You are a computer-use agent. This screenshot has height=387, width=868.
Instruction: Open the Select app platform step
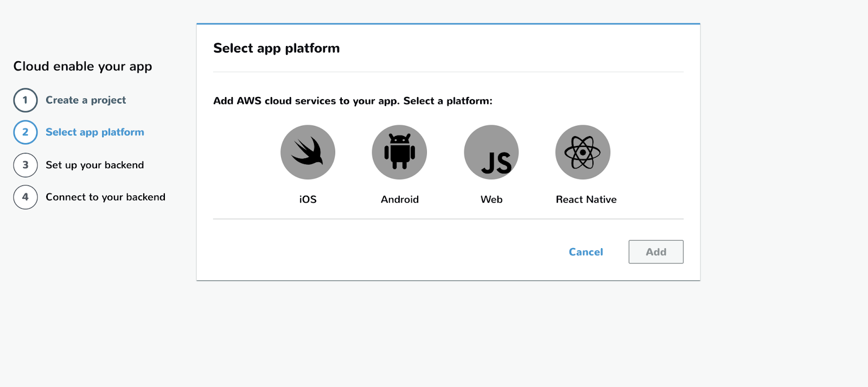pyautogui.click(x=95, y=132)
